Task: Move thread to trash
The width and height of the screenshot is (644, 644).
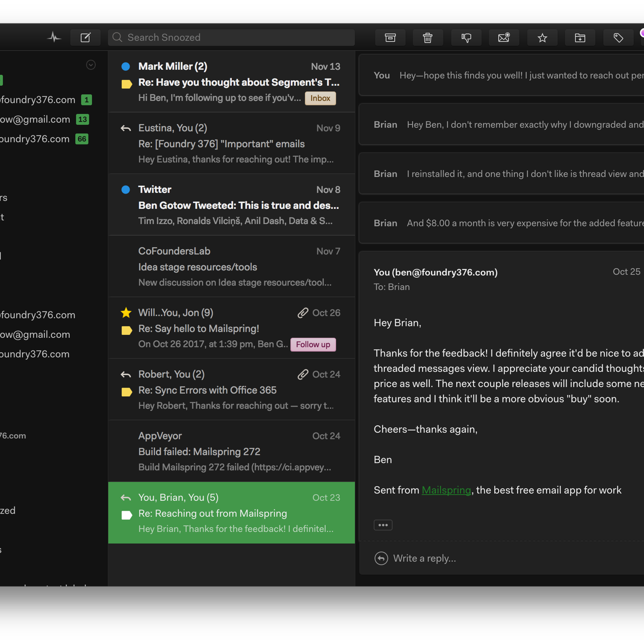Action: click(427, 38)
